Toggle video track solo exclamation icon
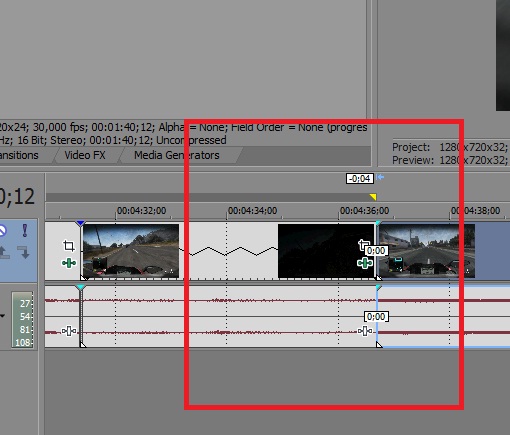The image size is (510, 435). click(x=25, y=230)
